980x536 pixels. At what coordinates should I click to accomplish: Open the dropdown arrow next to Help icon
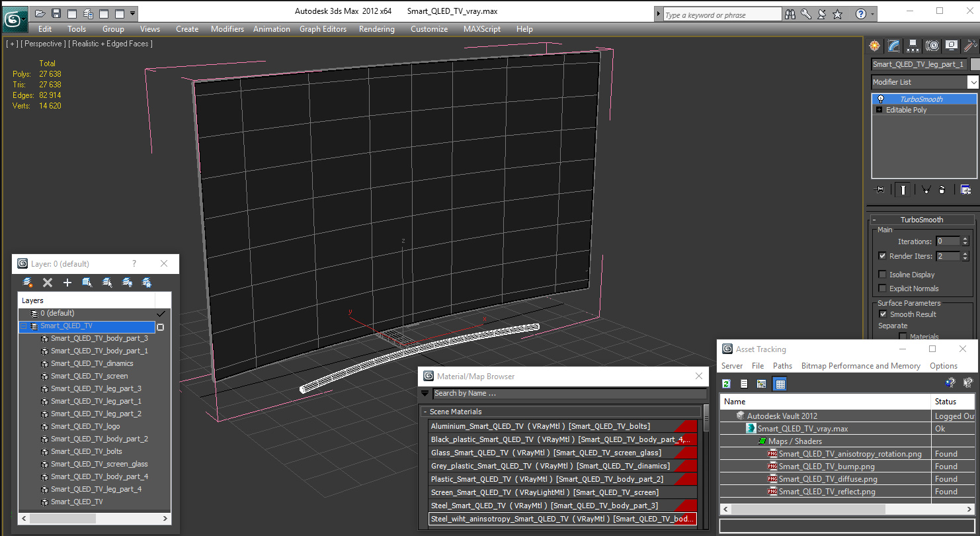tap(873, 14)
